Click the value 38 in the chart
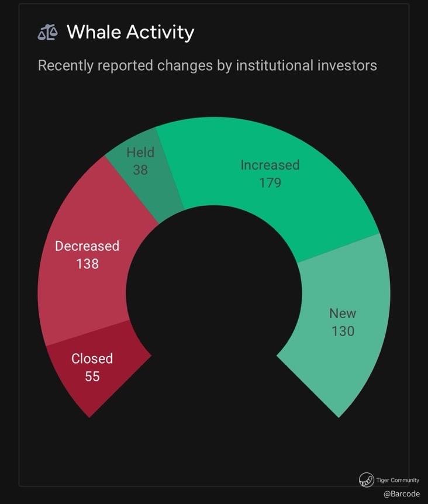428x504 pixels. pyautogui.click(x=140, y=170)
